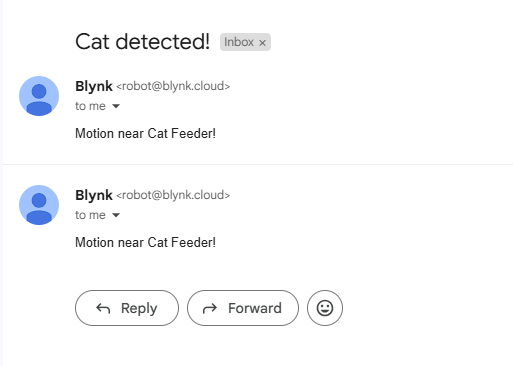The height and width of the screenshot is (366, 513).
Task: Click the second message's Blynk avatar
Action: click(39, 205)
